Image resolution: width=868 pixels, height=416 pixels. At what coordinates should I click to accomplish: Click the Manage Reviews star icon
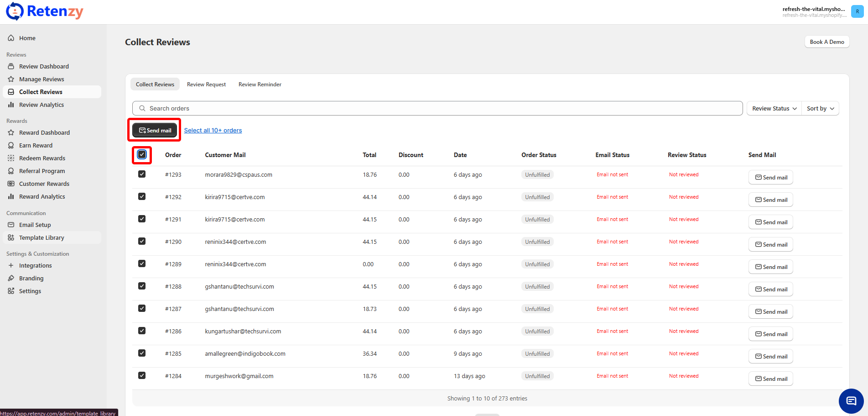(11, 79)
